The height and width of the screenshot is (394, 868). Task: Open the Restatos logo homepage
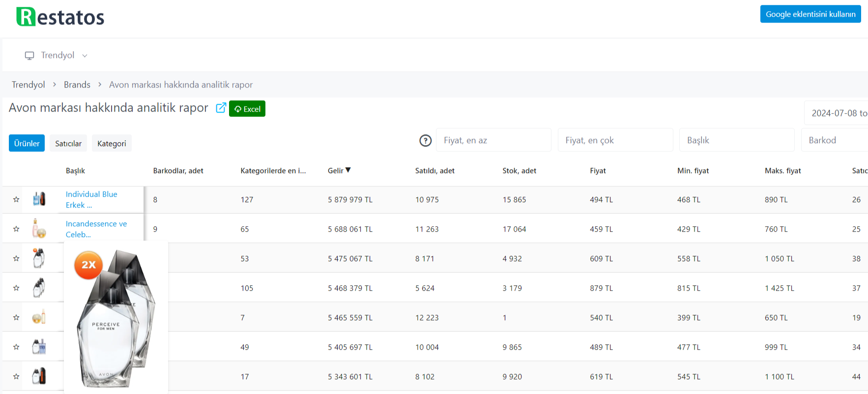[60, 17]
